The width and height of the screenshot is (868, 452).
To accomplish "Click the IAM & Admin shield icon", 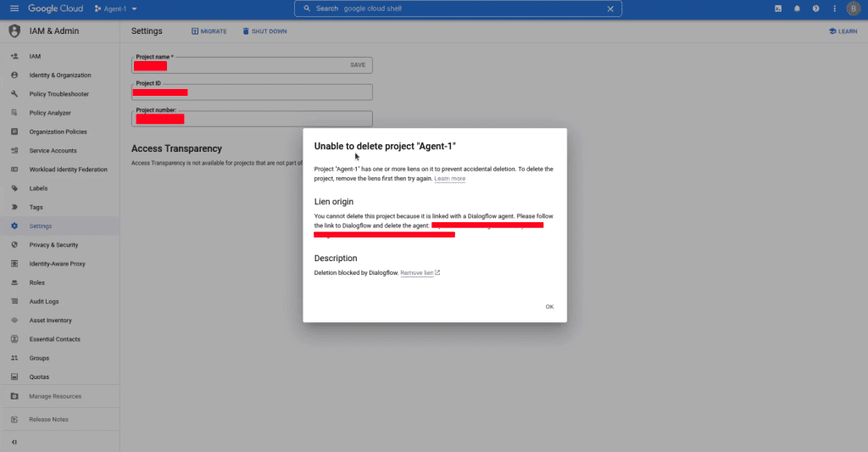I will click(x=14, y=31).
